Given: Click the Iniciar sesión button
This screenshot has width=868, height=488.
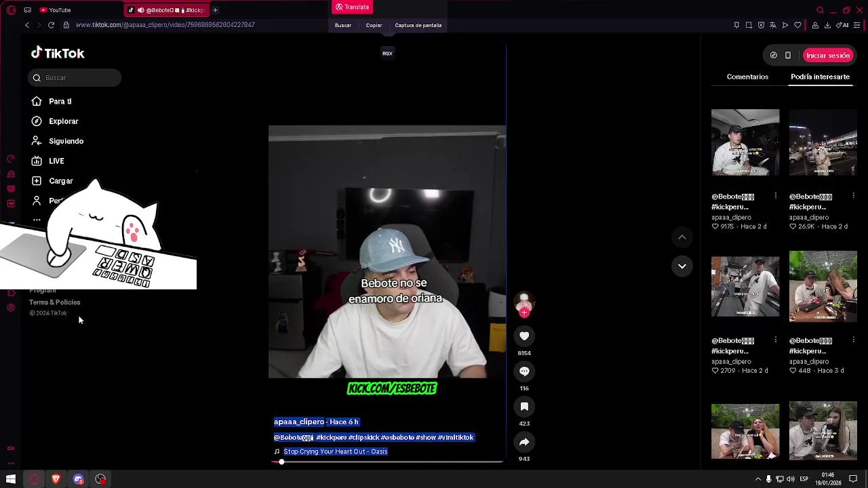Looking at the screenshot, I should 828,56.
